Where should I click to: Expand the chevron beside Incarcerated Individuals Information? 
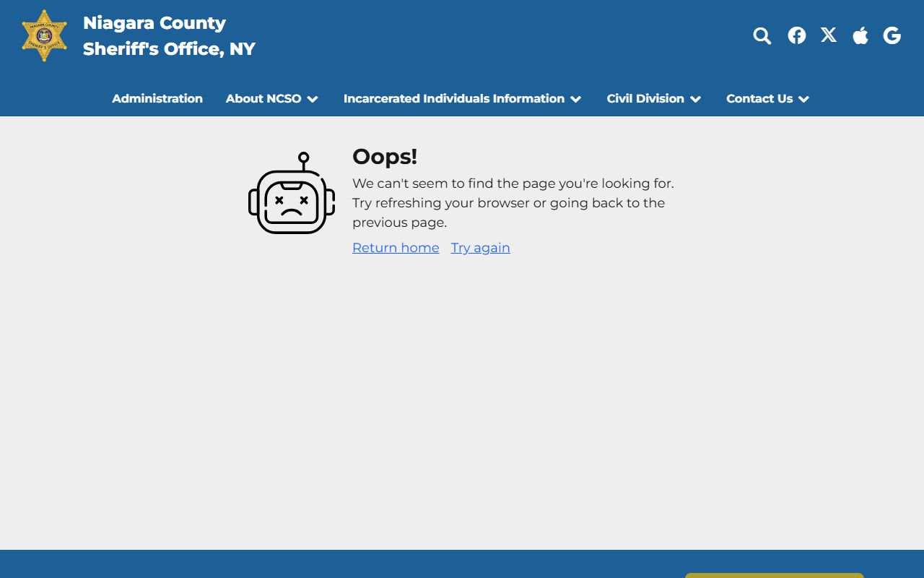(x=575, y=99)
